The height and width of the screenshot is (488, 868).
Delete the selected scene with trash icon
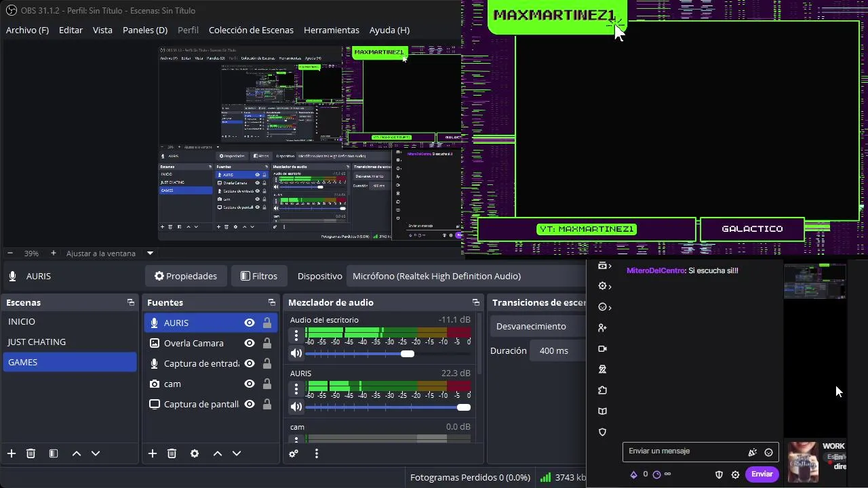pyautogui.click(x=31, y=453)
